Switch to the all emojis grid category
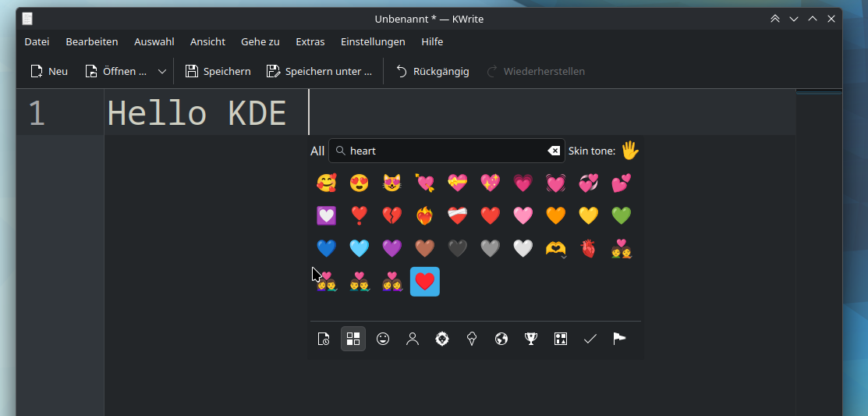This screenshot has width=868, height=416. click(x=353, y=339)
